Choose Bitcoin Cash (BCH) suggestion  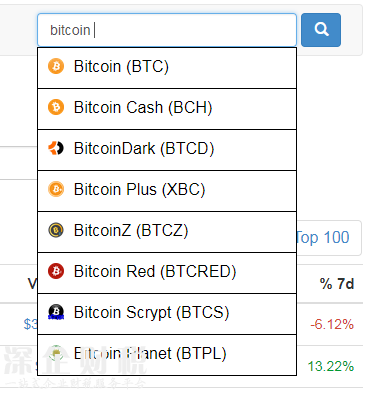pos(167,109)
